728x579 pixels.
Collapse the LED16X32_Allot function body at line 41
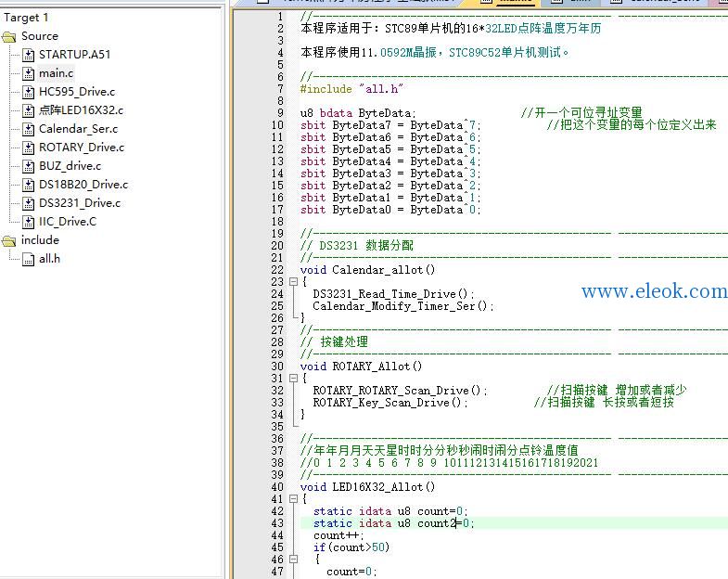[293, 498]
